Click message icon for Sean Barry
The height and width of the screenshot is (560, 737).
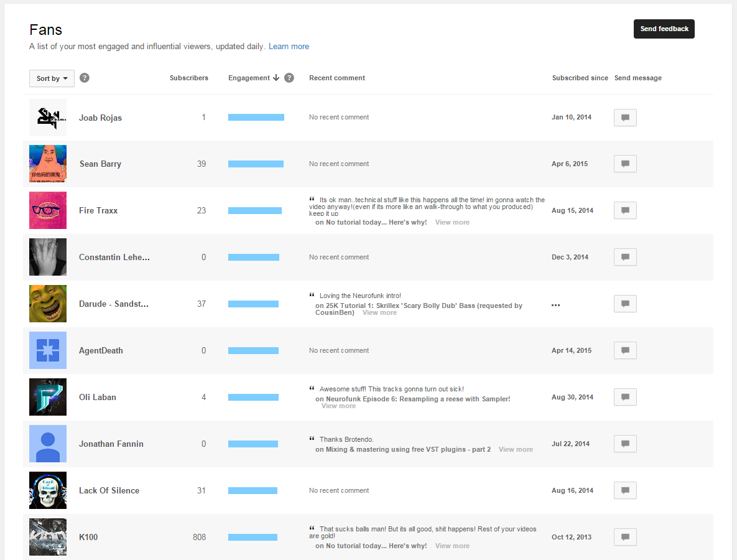(x=625, y=164)
